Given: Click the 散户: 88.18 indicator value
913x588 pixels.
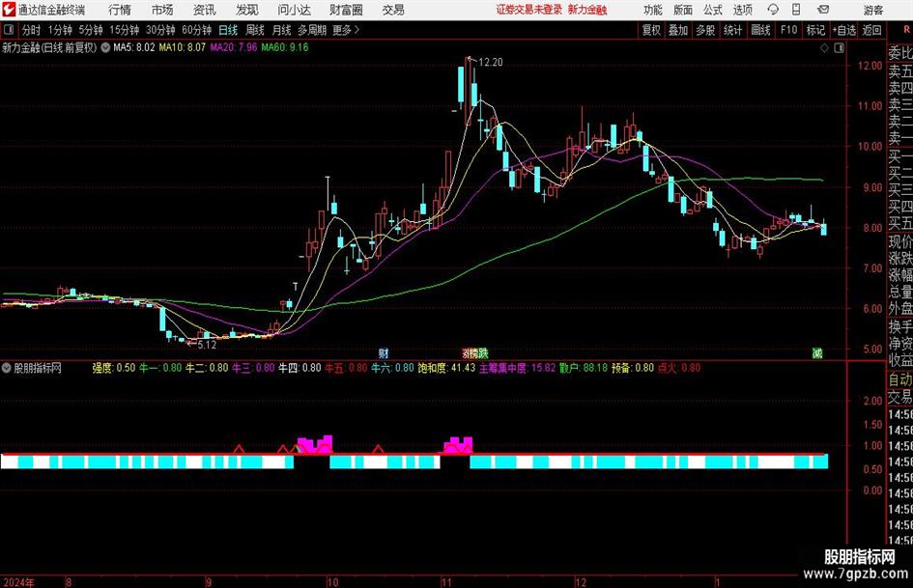Looking at the screenshot, I should pos(584,368).
